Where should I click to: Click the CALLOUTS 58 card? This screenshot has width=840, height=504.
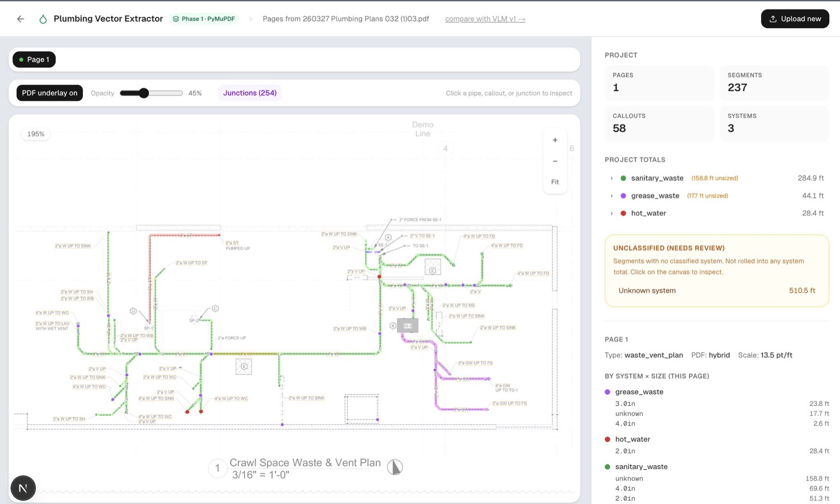[x=659, y=123]
